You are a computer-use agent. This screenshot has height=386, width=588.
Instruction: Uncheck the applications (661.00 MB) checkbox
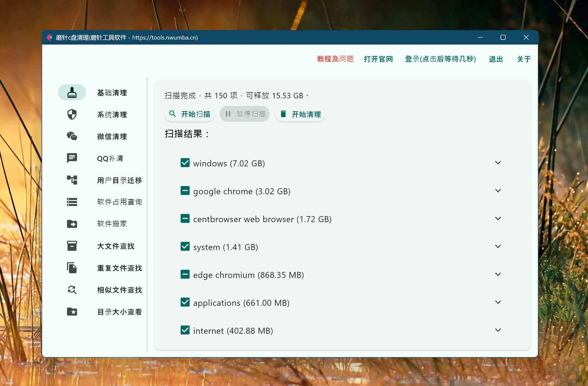185,302
